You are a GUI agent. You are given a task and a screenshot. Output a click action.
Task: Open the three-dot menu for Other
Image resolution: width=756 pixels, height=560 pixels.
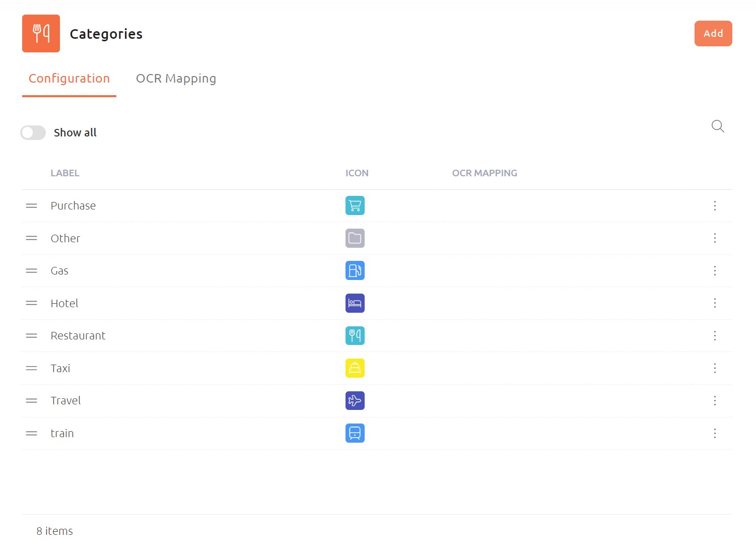coord(715,238)
